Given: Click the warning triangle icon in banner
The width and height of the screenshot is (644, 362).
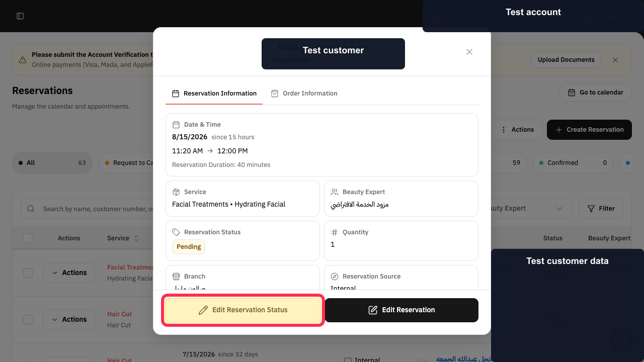Looking at the screenshot, I should 23,60.
